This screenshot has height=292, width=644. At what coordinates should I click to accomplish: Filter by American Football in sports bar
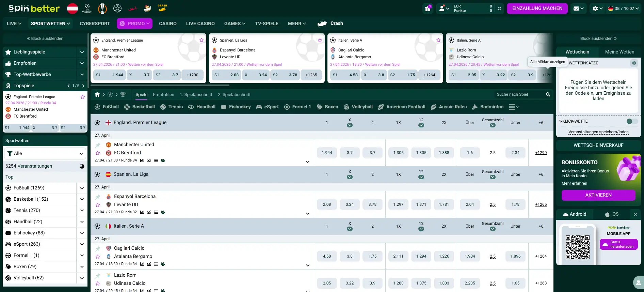click(x=402, y=107)
